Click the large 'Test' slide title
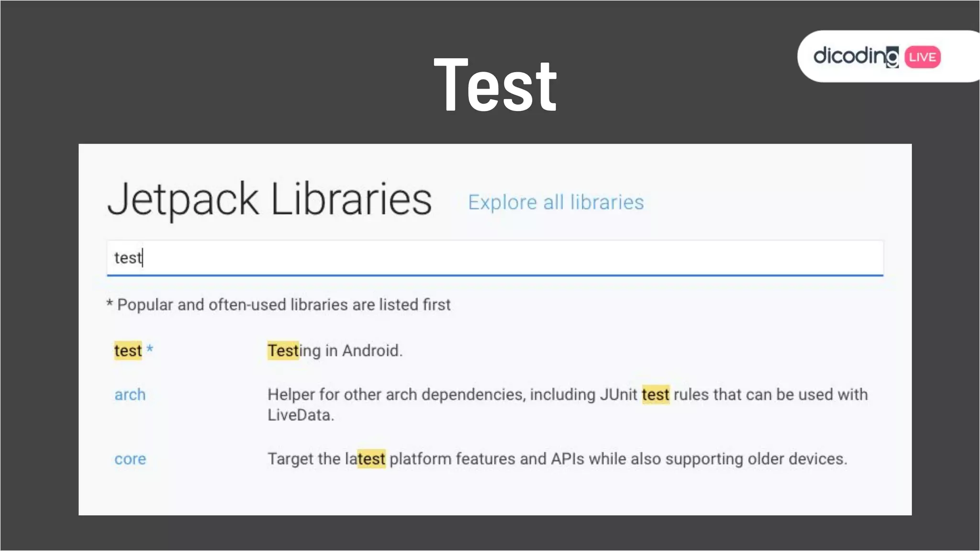This screenshot has width=980, height=551. [495, 85]
